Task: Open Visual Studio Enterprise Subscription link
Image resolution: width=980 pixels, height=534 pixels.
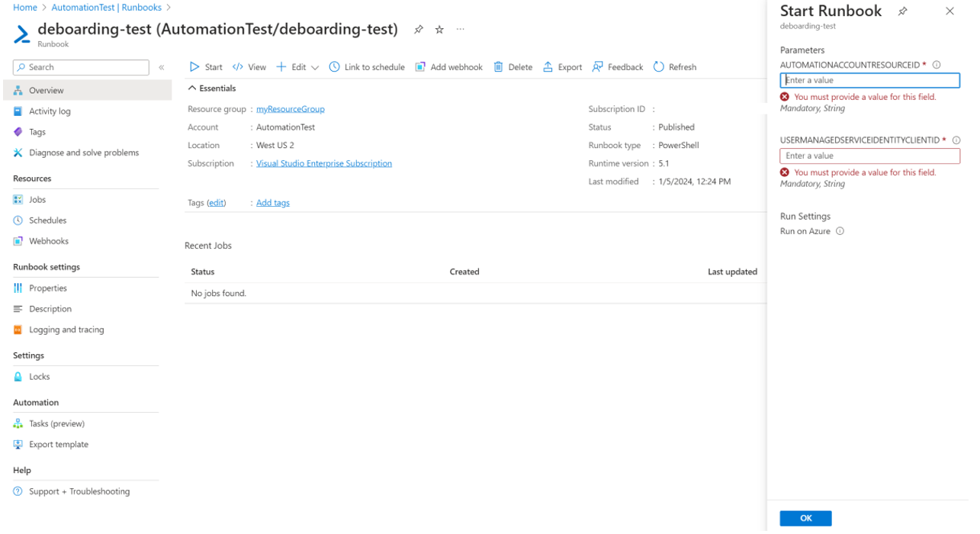Action: point(324,163)
